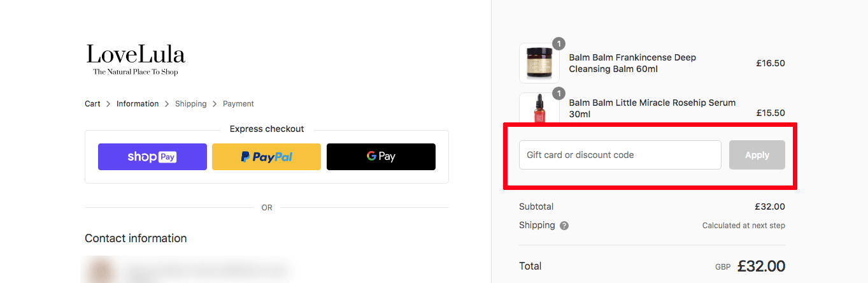Go back to Cart breadcrumb
This screenshot has width=868, height=283.
[x=93, y=104]
